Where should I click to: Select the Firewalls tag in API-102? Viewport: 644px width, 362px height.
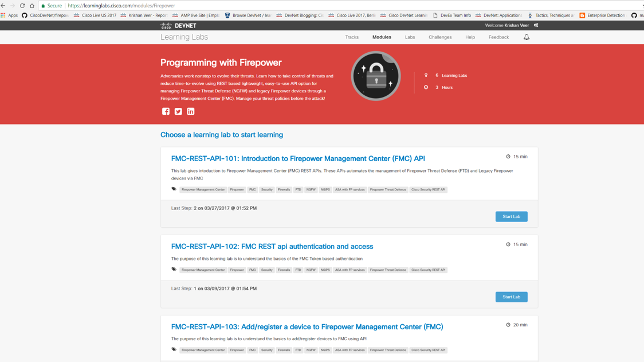pyautogui.click(x=284, y=270)
